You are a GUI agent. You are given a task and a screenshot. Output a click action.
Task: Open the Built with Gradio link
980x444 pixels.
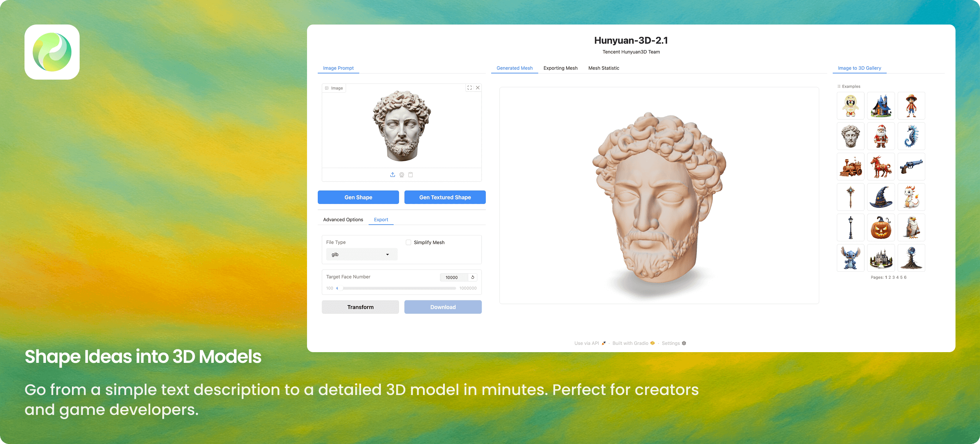(634, 343)
